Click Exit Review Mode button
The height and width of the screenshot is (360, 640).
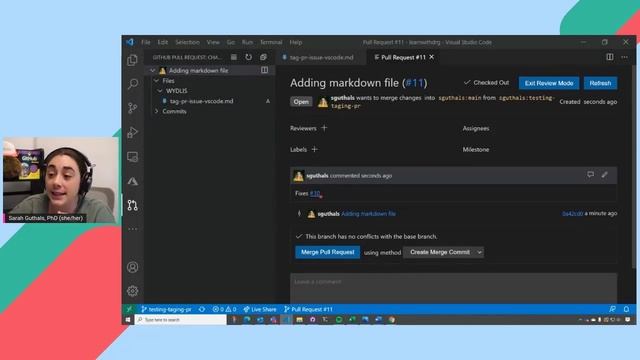549,83
